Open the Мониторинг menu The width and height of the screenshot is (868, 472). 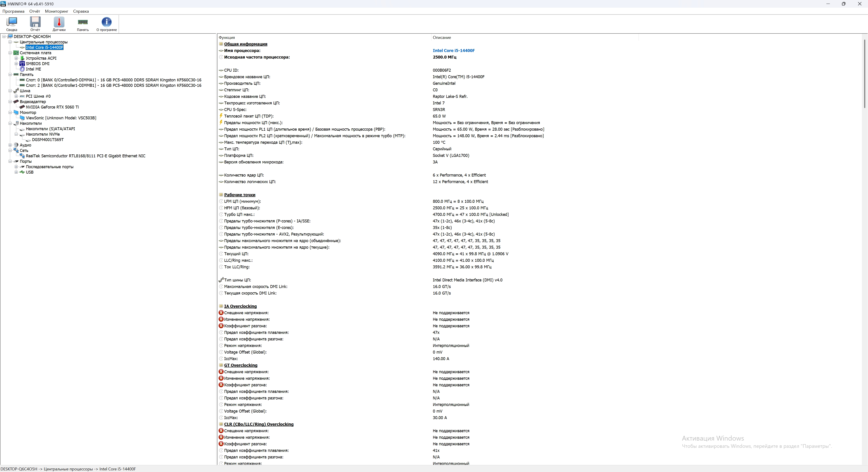(x=56, y=11)
